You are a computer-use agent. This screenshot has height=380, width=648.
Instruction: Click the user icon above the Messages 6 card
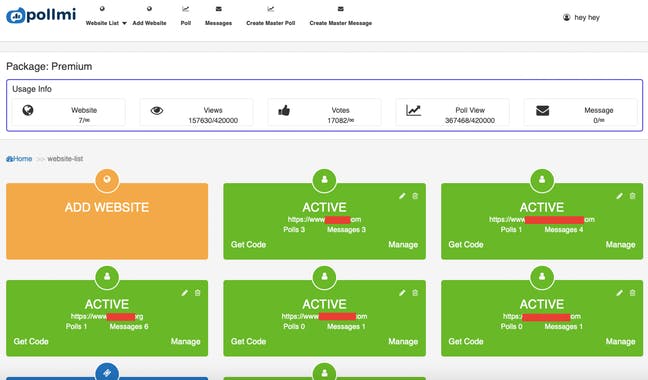[107, 277]
